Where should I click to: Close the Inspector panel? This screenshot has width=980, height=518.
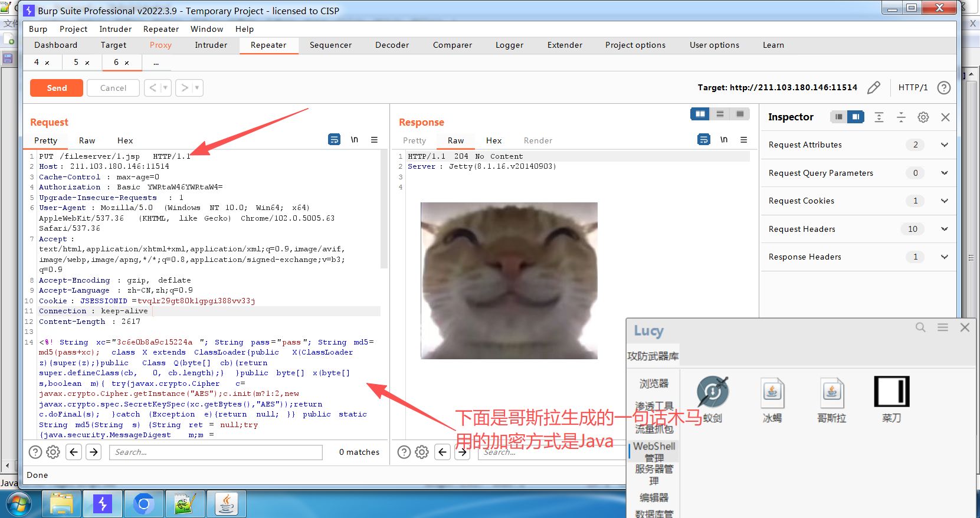[x=945, y=117]
